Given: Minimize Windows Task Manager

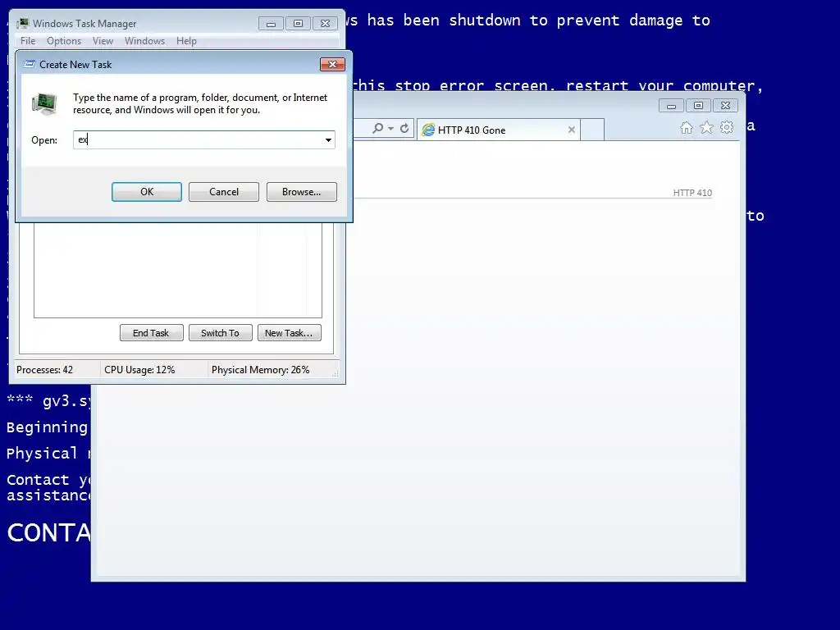Looking at the screenshot, I should pos(271,24).
